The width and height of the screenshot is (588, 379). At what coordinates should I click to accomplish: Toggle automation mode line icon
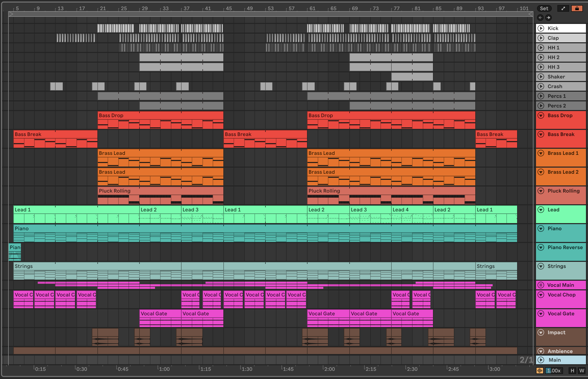coord(563,8)
